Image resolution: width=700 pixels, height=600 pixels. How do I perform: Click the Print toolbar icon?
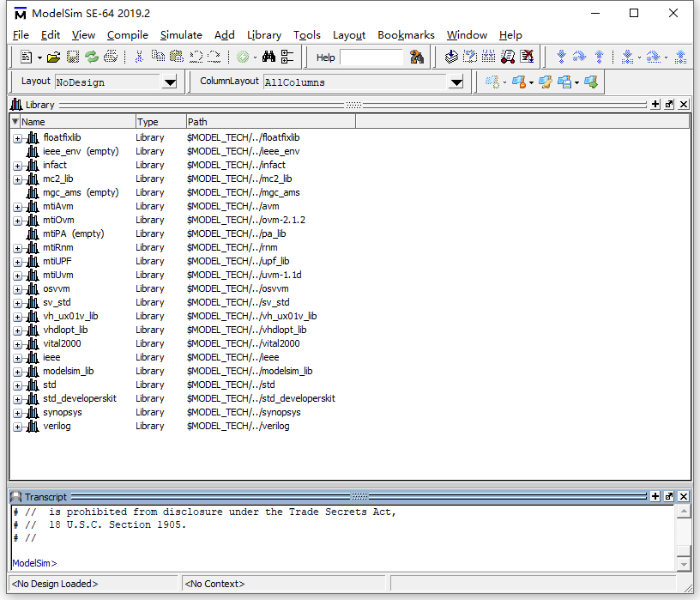[111, 57]
